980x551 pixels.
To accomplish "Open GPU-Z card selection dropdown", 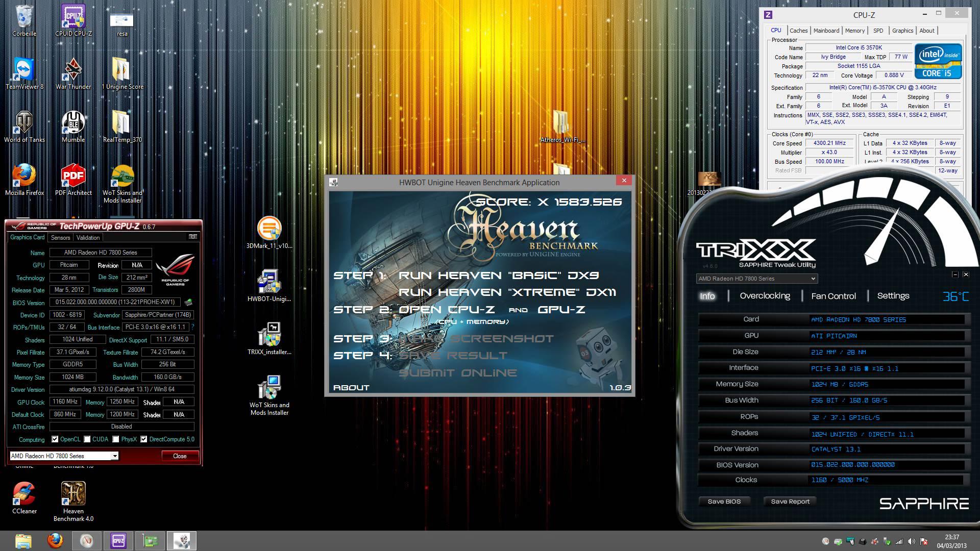I will click(x=64, y=456).
